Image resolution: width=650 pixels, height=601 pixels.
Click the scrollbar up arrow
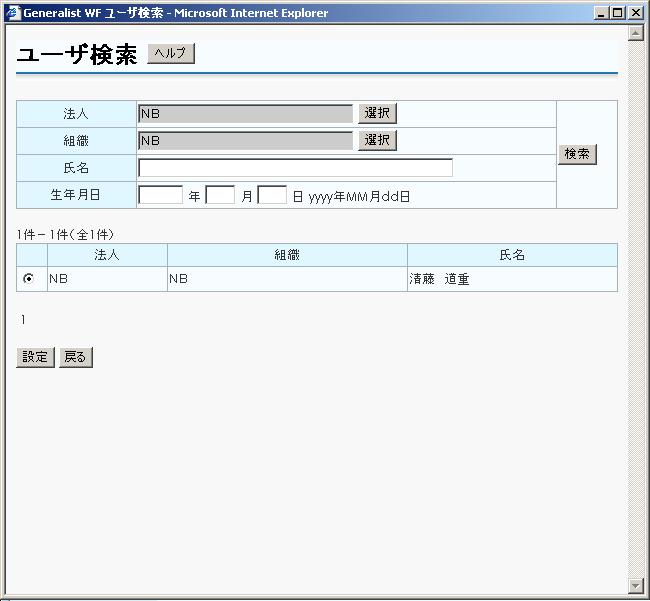click(x=635, y=34)
